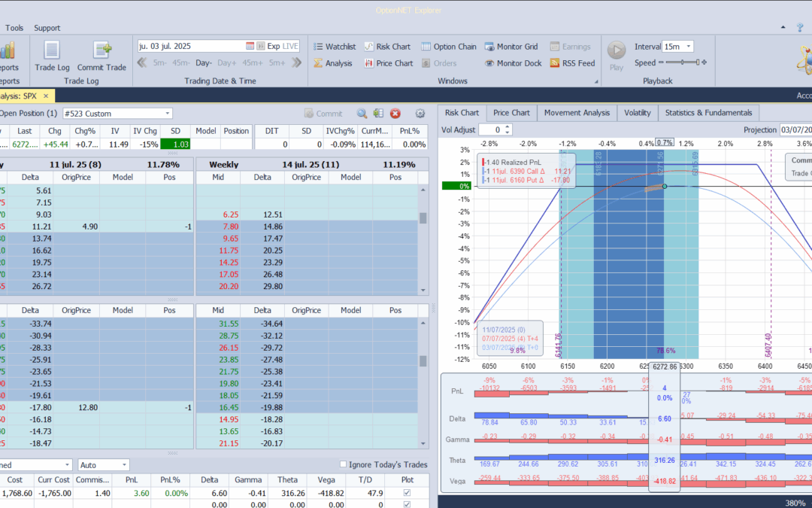Open the Monitor Dock window
812x508 pixels.
[x=514, y=63]
